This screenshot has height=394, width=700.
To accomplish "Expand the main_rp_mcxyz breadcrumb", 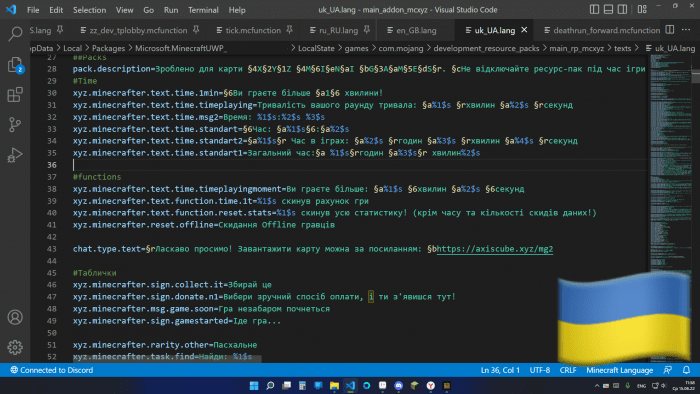I will 576,48.
